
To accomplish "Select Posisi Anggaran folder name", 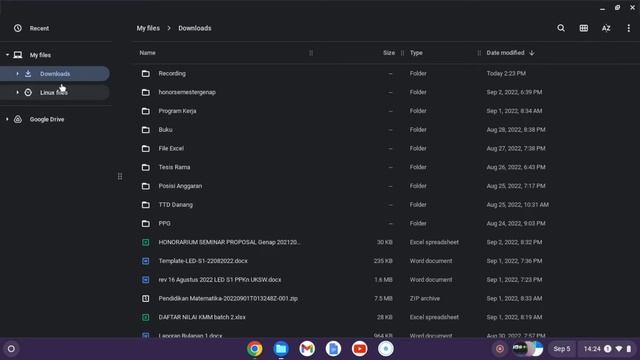I will [180, 186].
